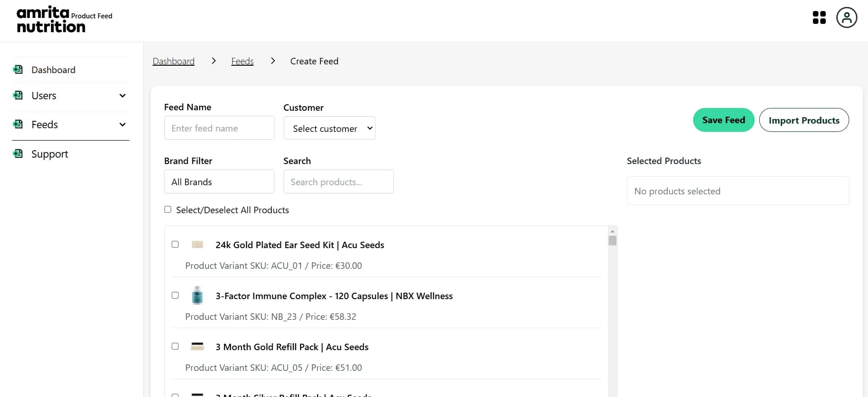Click the Users sidebar icon

tap(18, 96)
